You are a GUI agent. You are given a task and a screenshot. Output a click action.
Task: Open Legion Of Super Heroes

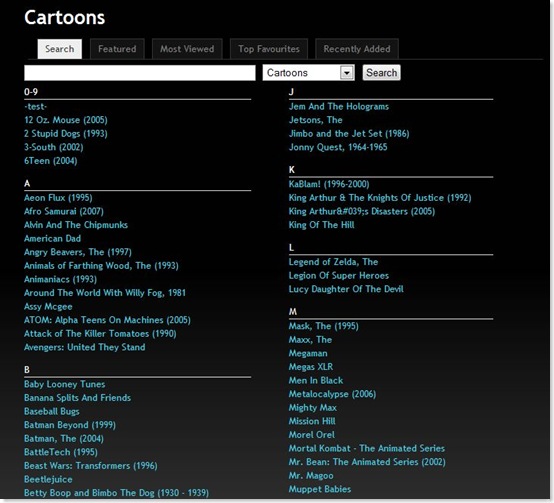click(x=339, y=276)
